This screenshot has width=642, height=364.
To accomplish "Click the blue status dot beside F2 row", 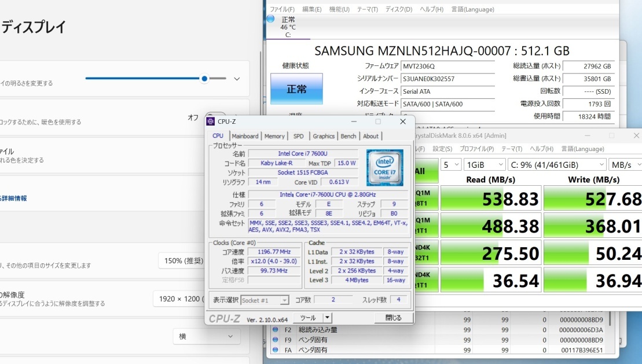I will point(275,330).
